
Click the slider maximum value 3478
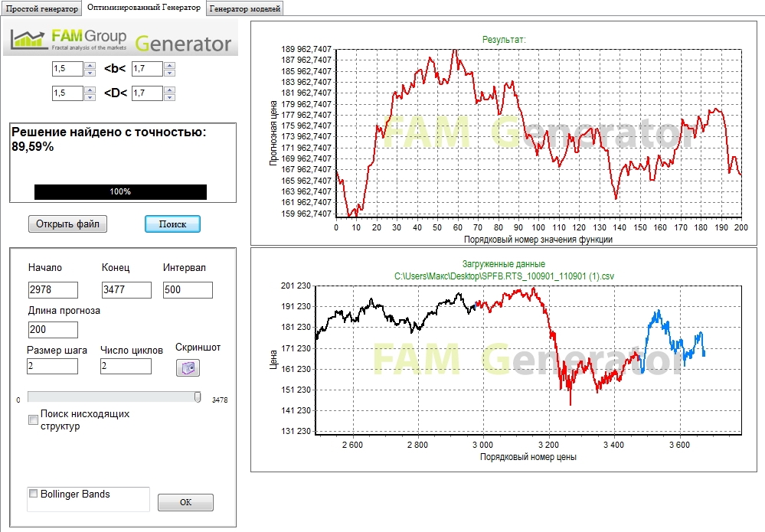[x=220, y=400]
